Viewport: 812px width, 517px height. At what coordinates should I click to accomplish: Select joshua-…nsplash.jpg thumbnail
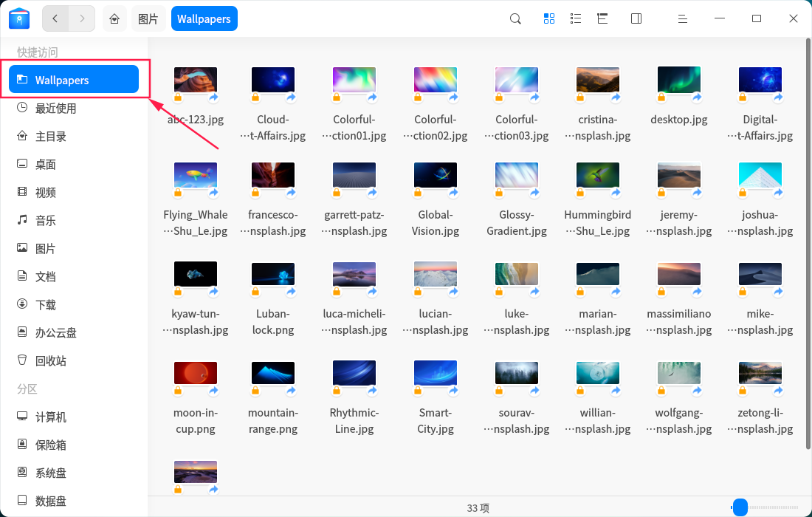click(760, 174)
